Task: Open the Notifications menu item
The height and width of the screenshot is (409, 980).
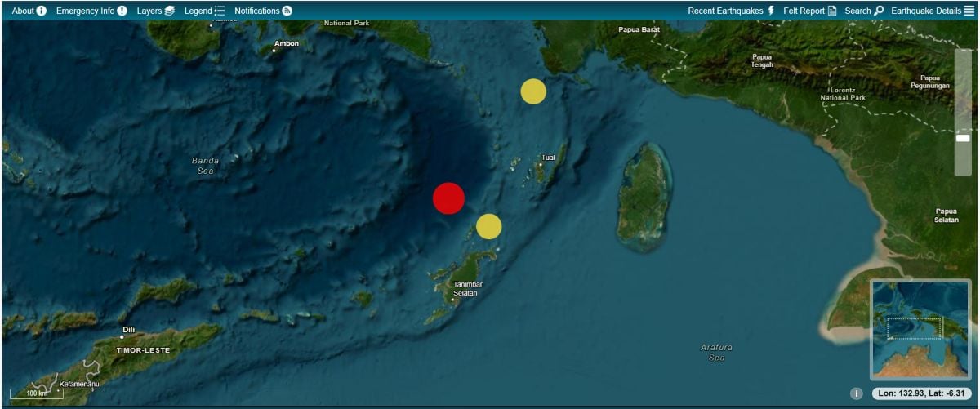Action: [263, 11]
